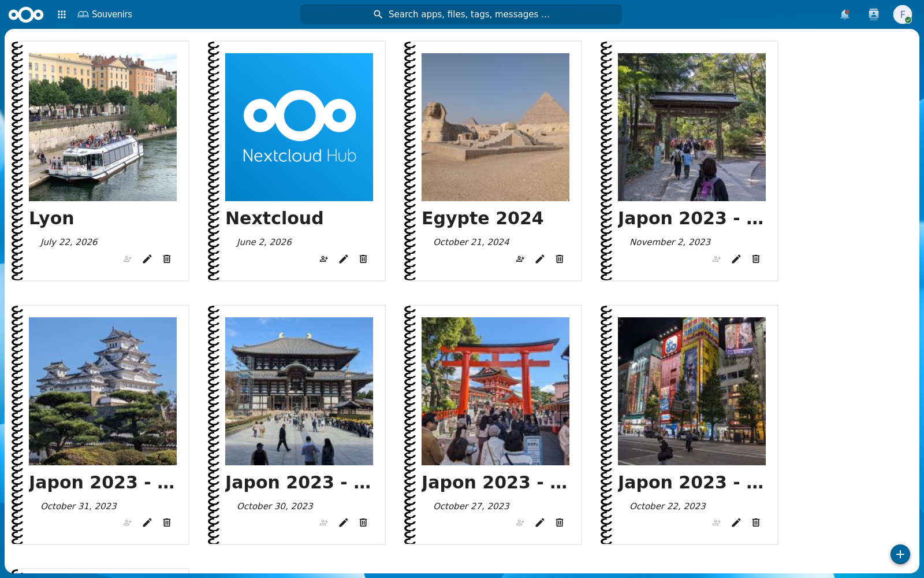This screenshot has width=924, height=578.
Task: Open the Lyon riverboat cover photo
Action: 103,127
